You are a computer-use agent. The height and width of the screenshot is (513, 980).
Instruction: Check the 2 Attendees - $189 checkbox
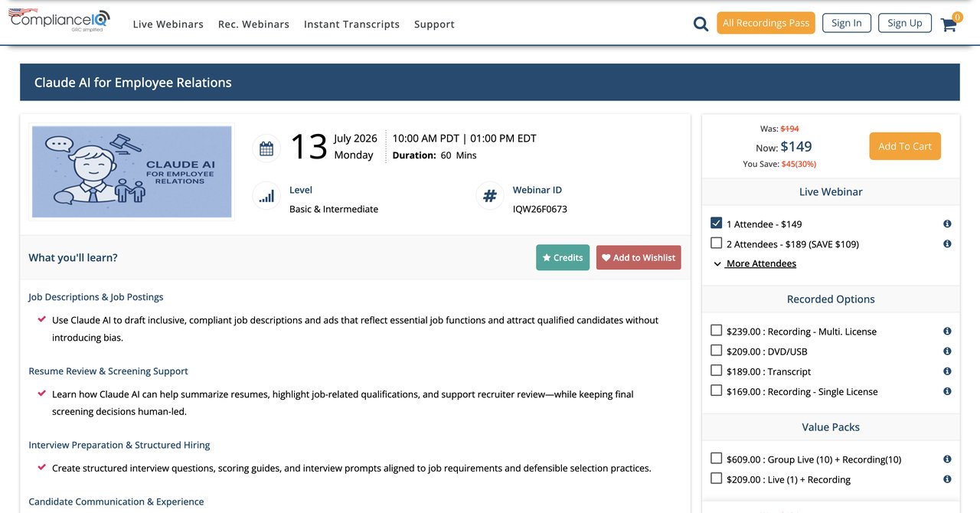[x=717, y=243]
